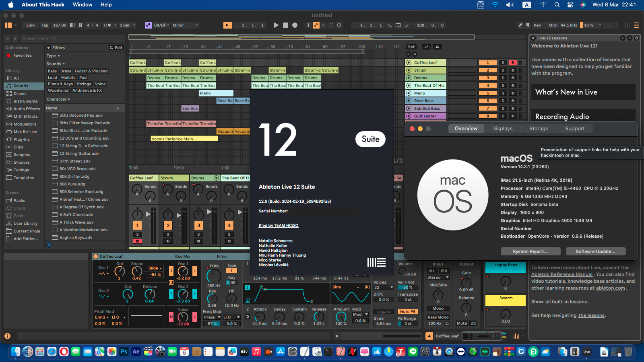Click the expand arrows icon beside Set
Screen dimensions: 644x362
pos(426,47)
